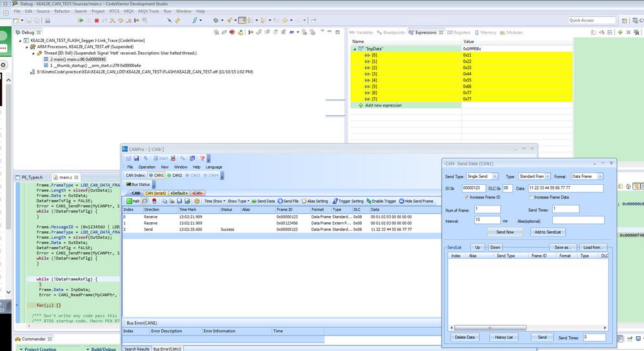Click the Up button in SendList
Viewport: 644px width, 351px height.
(477, 247)
